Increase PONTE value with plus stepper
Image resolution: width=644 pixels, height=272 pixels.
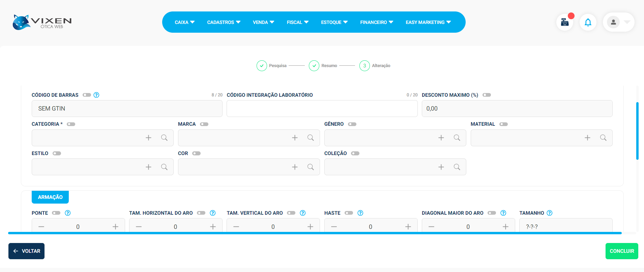115,227
